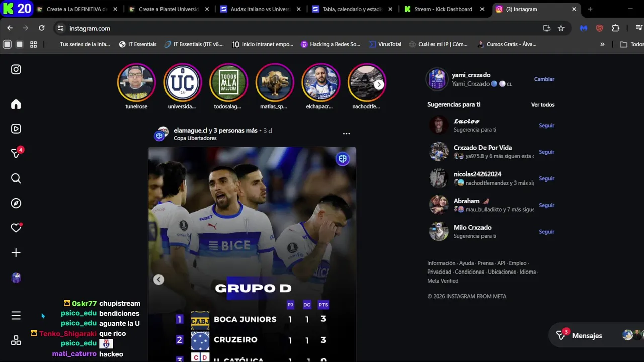The image size is (644, 362).
Task: Open the tab groups grid in bookmarks bar
Action: 33,44
